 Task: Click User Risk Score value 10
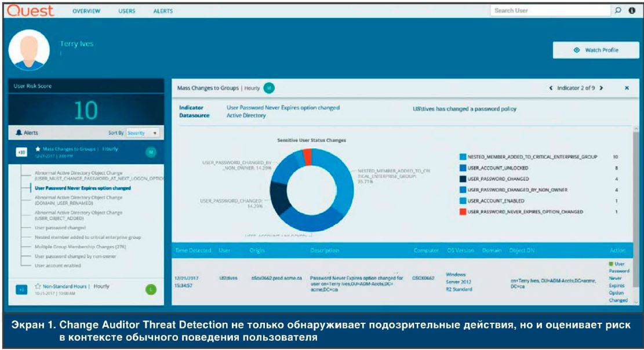86,110
